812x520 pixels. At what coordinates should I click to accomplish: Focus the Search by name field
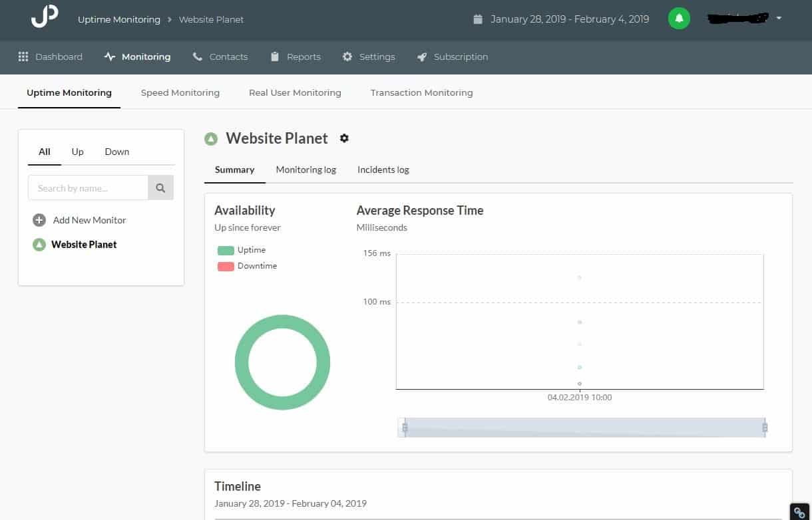pyautogui.click(x=88, y=188)
